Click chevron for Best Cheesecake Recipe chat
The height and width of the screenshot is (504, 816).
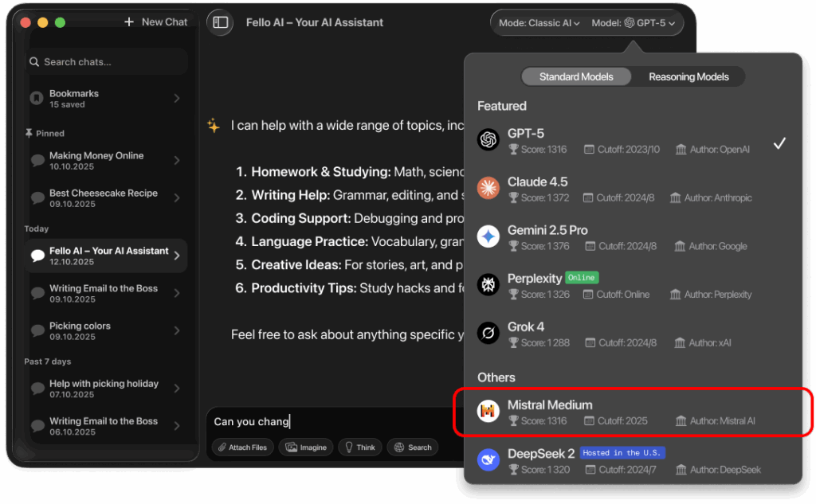point(177,197)
